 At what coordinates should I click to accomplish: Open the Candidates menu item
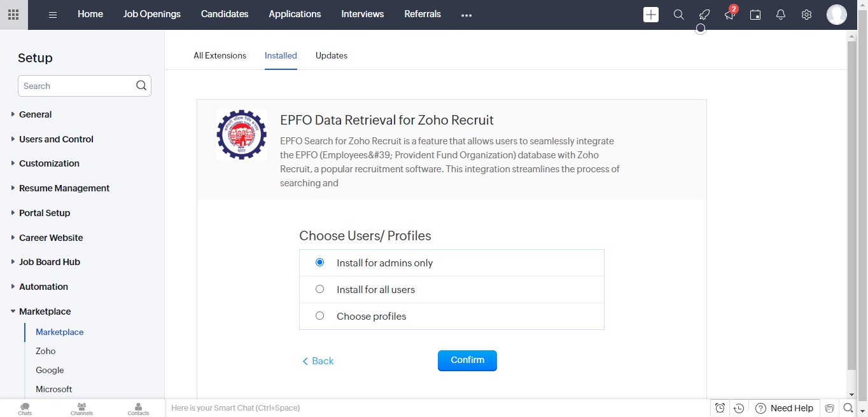225,14
